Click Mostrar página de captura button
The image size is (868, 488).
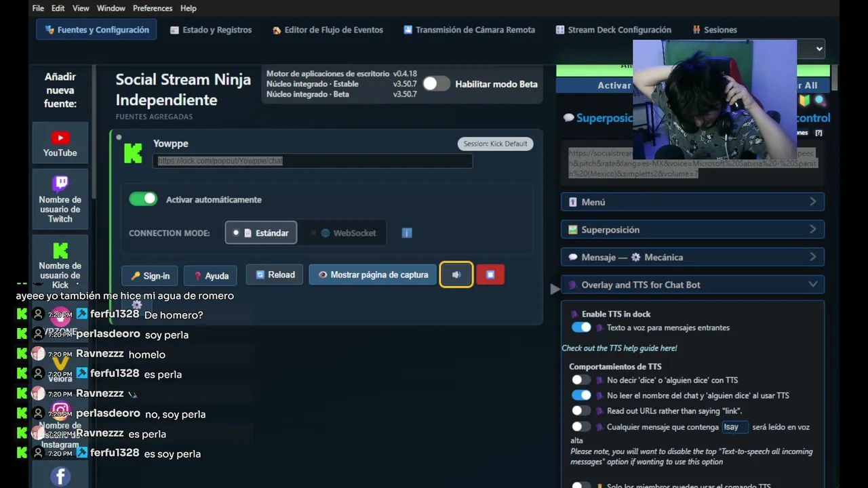coord(373,274)
